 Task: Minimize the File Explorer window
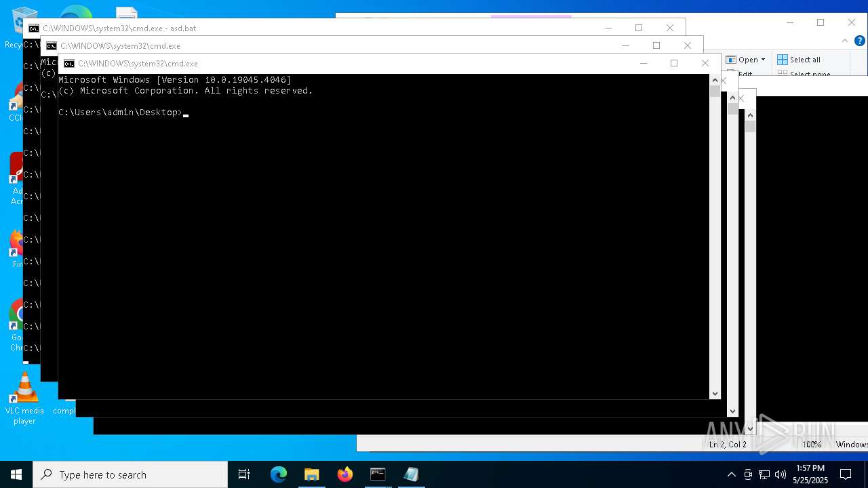pos(790,22)
